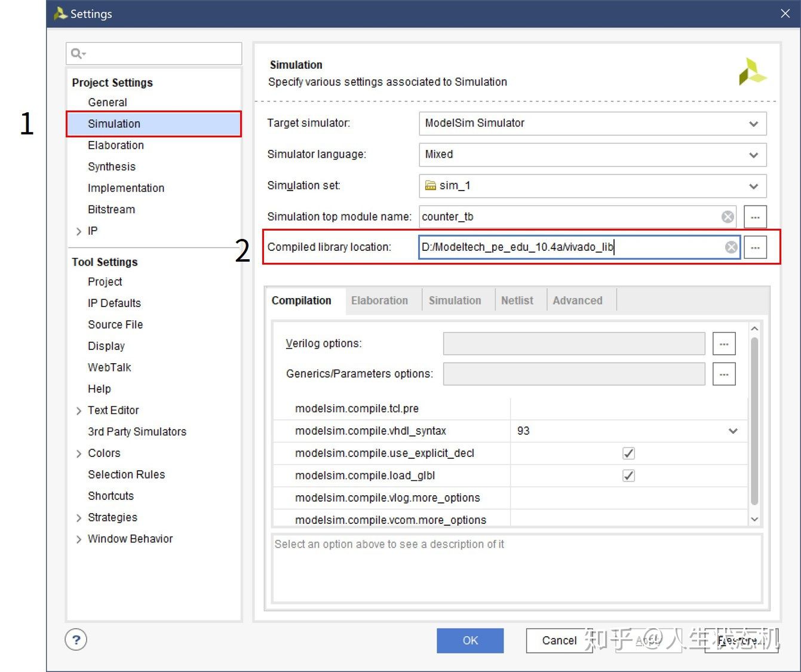
Task: Clear the Compiled library location field
Action: click(731, 247)
